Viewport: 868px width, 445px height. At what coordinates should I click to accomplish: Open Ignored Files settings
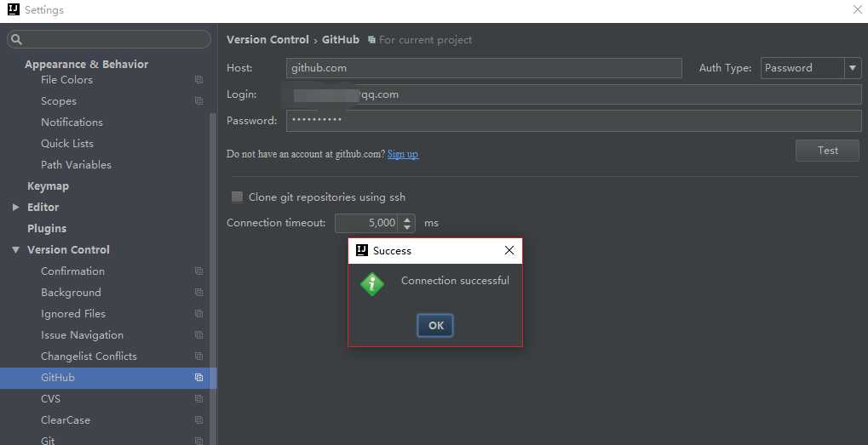pyautogui.click(x=73, y=314)
